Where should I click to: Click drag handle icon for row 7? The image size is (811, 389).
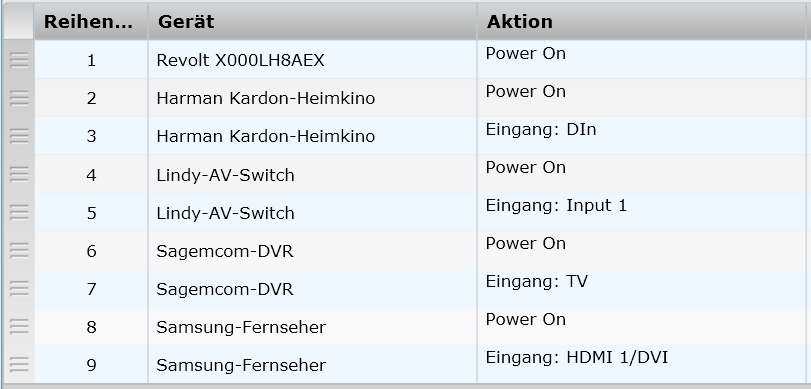point(19,288)
